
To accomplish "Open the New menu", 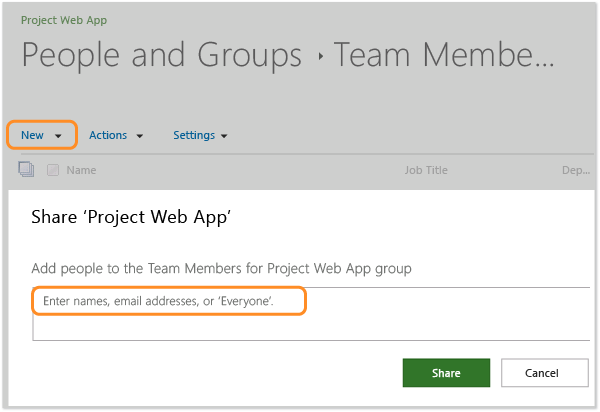I will tap(32, 135).
